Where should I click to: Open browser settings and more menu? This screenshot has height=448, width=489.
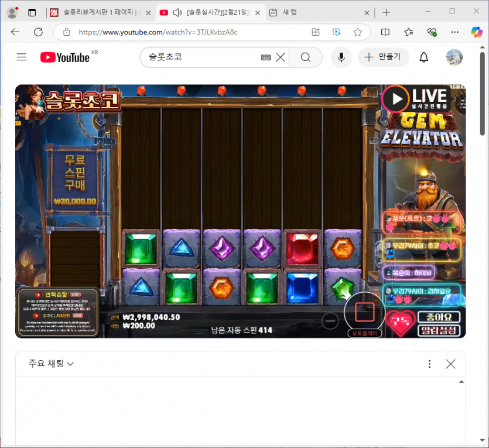[x=454, y=32]
